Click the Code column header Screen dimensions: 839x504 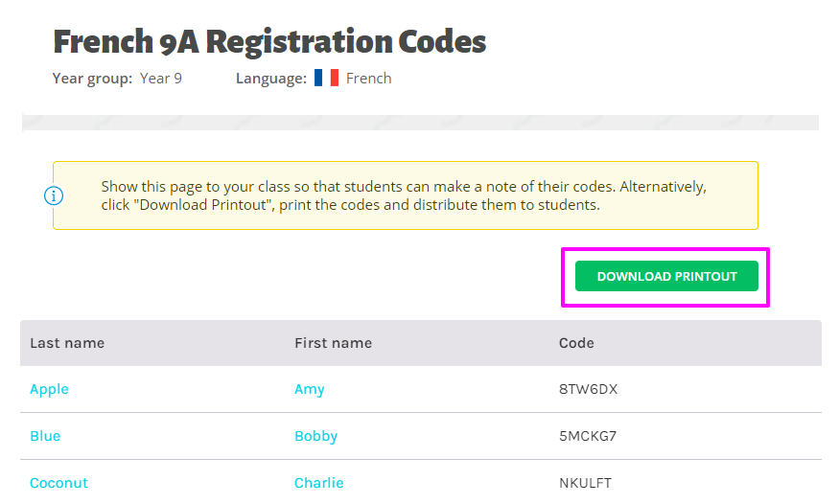576,343
